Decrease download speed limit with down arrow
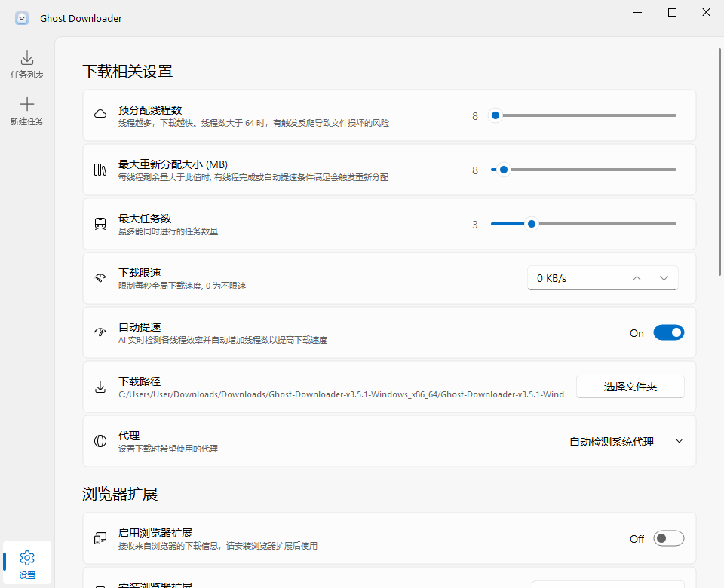This screenshot has height=588, width=724. pos(664,278)
